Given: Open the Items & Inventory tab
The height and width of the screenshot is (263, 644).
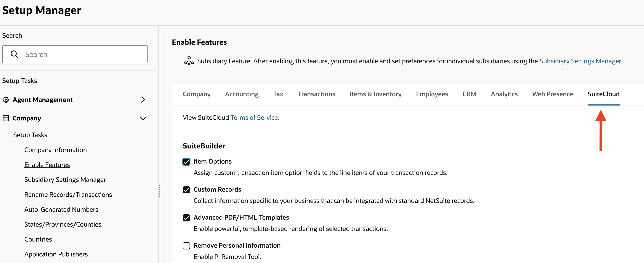Looking at the screenshot, I should coord(375,94).
